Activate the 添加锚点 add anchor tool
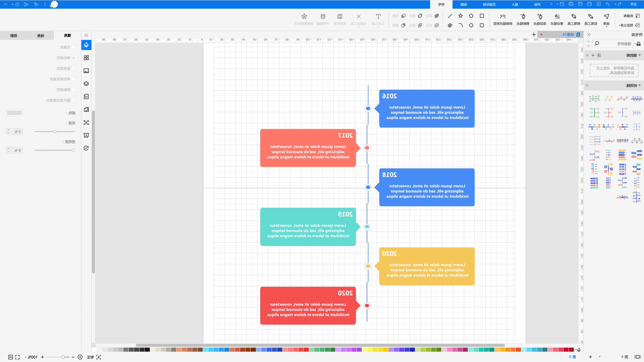The height and width of the screenshot is (362, 644). point(540,19)
